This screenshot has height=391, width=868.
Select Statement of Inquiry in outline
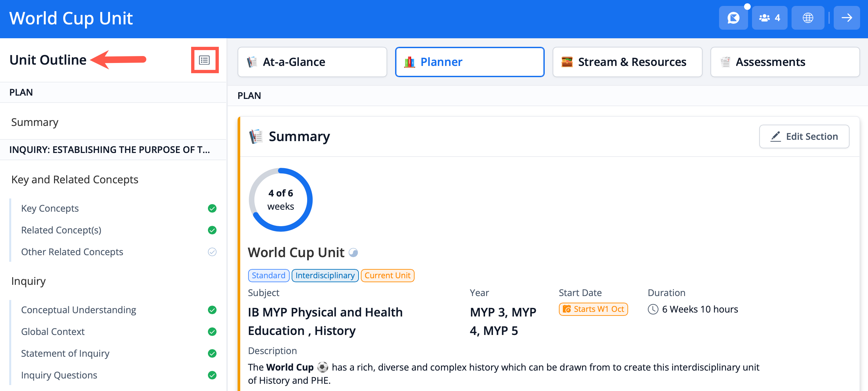[65, 353]
